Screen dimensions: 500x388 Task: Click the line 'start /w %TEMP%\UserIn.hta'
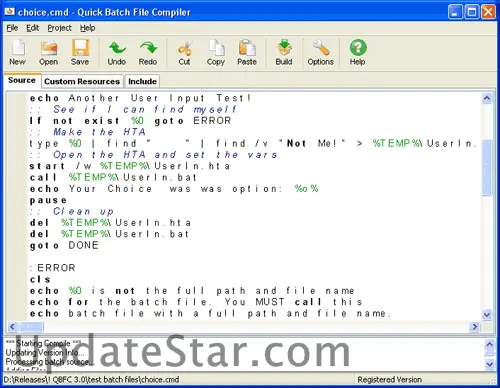pyautogui.click(x=130, y=166)
